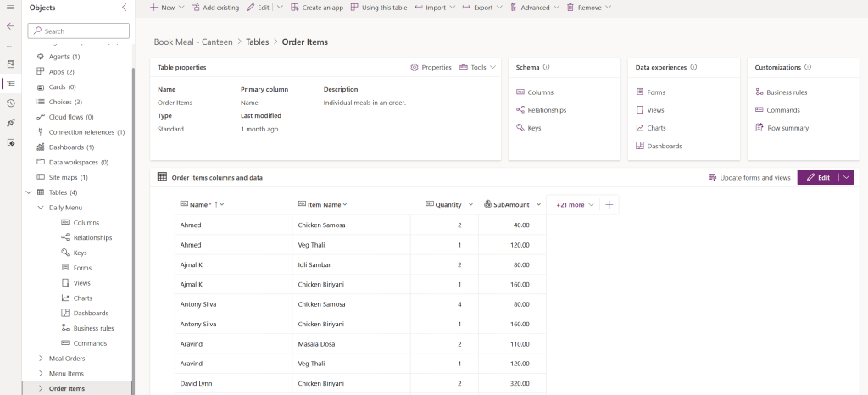The height and width of the screenshot is (395, 868).
Task: Click the add column plus icon
Action: click(x=609, y=204)
